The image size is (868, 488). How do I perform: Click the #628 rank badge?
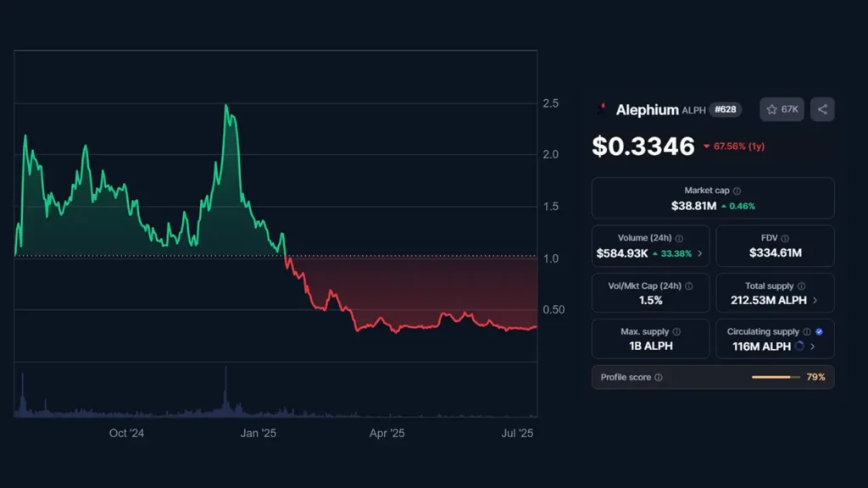(x=726, y=109)
